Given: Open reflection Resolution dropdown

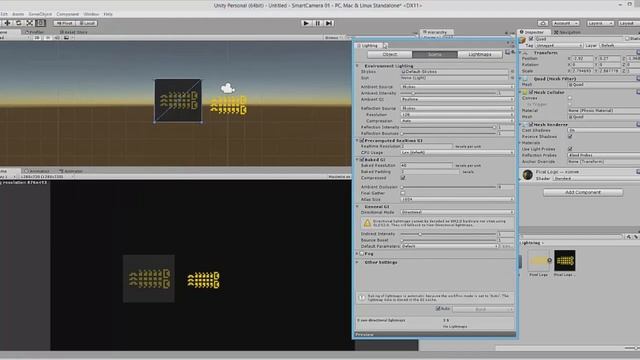Looking at the screenshot, I should point(457,115).
